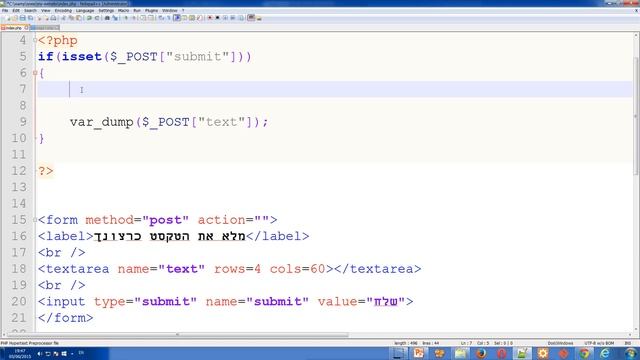Open Google Chrome from the taskbar

click(x=584, y=353)
